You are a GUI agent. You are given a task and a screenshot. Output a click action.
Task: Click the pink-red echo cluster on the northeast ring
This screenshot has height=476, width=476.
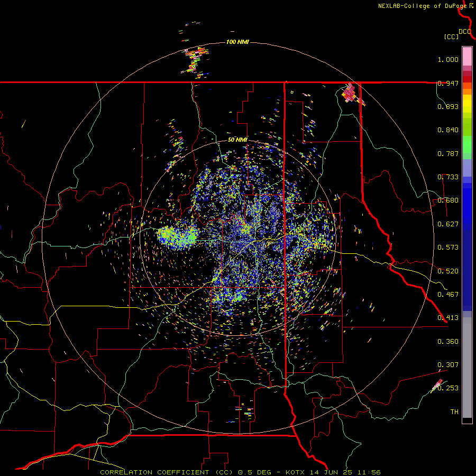pyautogui.click(x=350, y=92)
